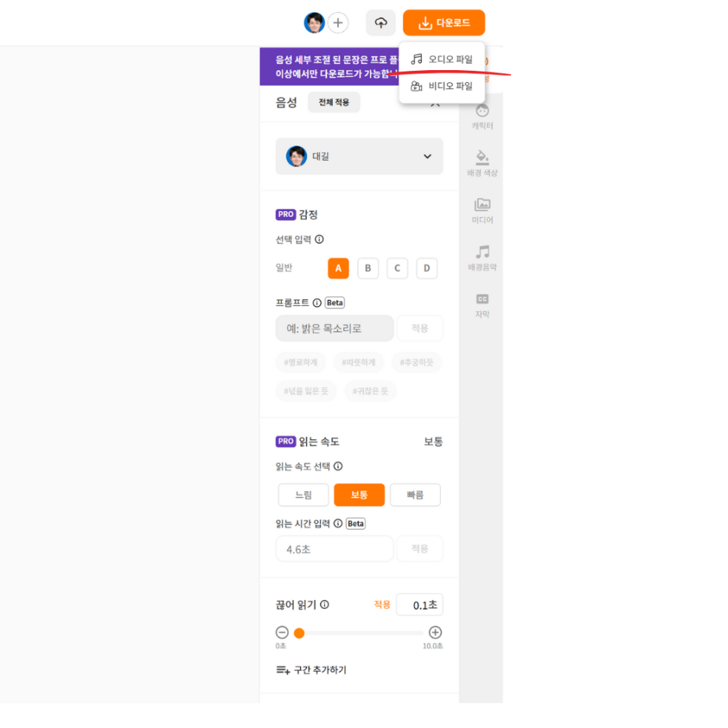Click the orange 끊어 읽기 slider handle
This screenshot has height=728, width=728.
[x=299, y=633]
